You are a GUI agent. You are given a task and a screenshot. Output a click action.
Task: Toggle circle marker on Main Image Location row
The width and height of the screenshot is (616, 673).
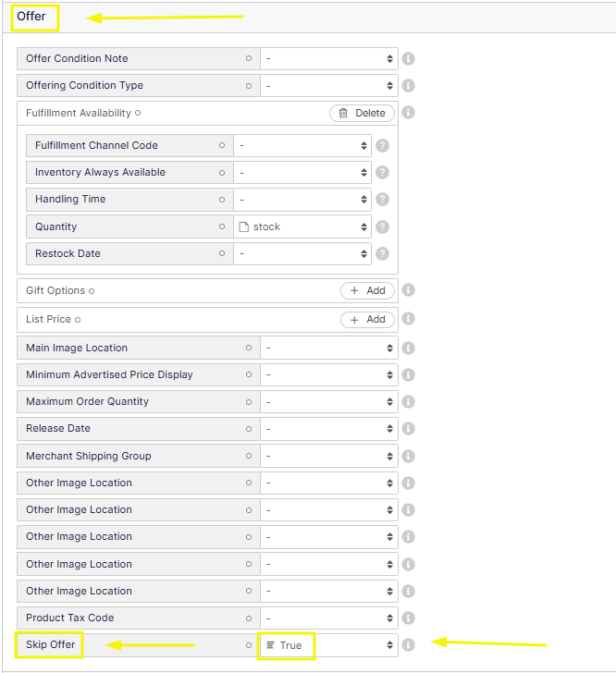coord(248,349)
